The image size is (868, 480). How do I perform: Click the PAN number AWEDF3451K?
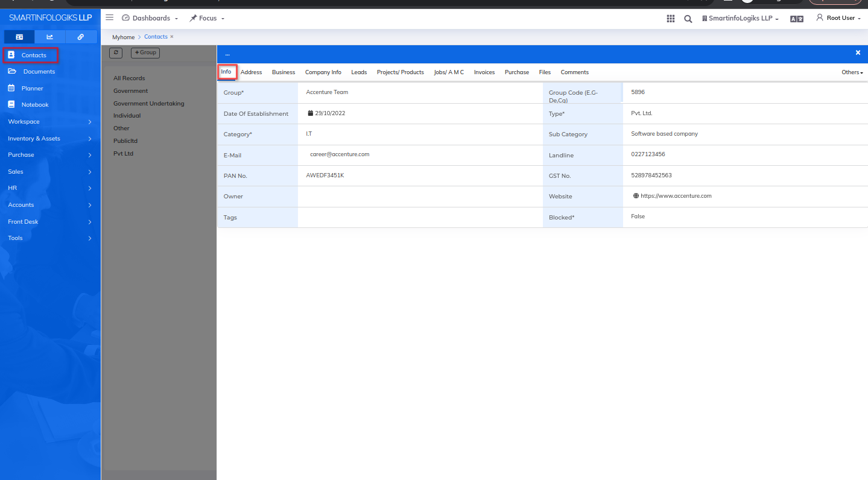[325, 175]
